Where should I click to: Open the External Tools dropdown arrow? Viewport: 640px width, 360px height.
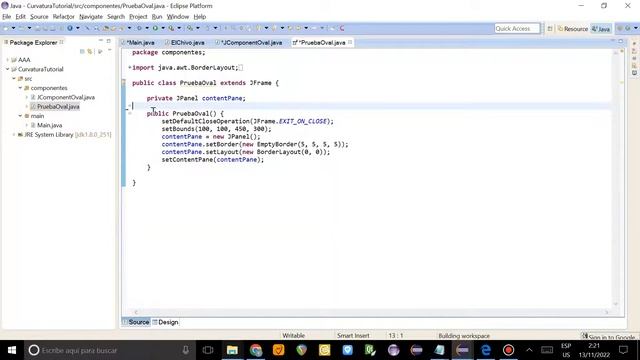point(179,28)
